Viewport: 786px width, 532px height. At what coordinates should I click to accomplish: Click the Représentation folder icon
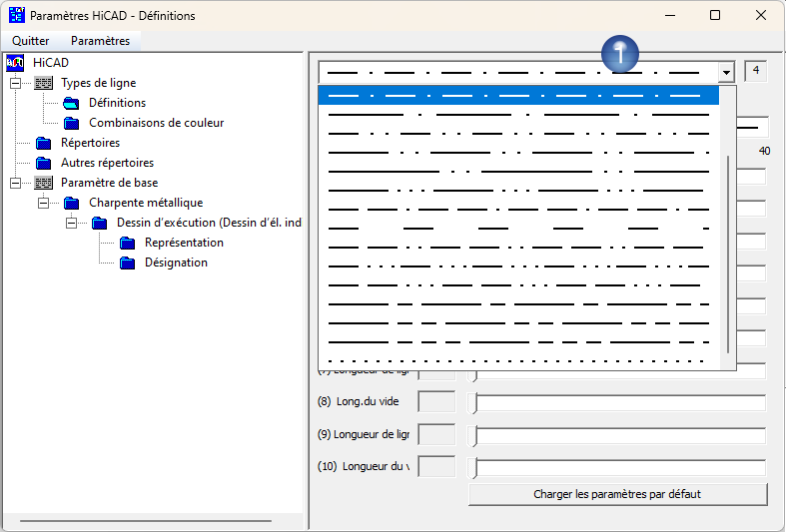pos(127,243)
